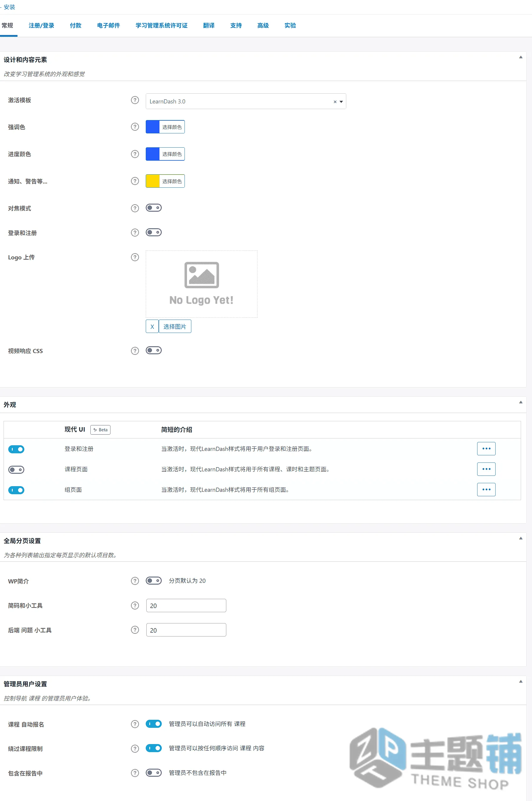Open the 翻译 tab

(209, 25)
